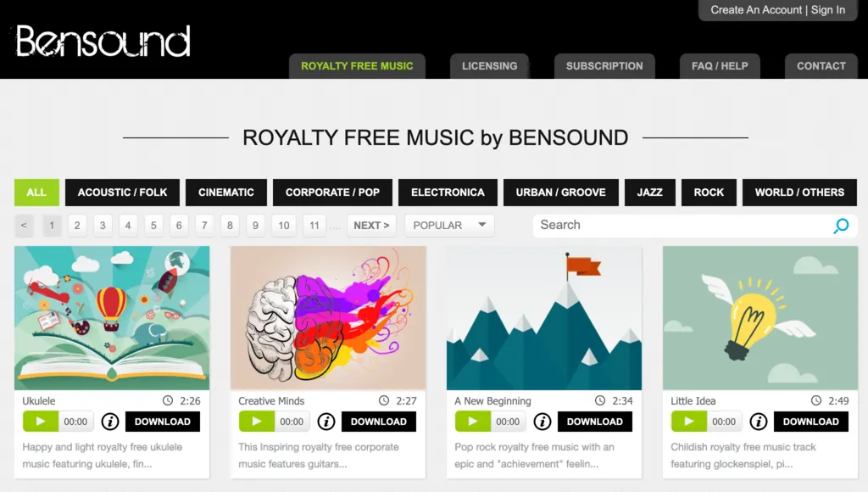Viewport: 868px width, 492px height.
Task: Go to the previous page arrow
Action: (x=24, y=226)
